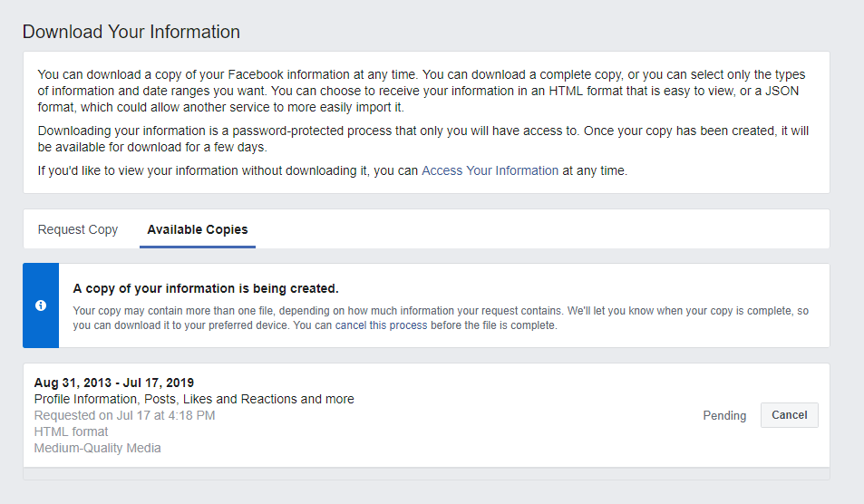Click the date range Aug 31, 2013 - Jul 17, 2019
The image size is (864, 504).
pyautogui.click(x=114, y=383)
